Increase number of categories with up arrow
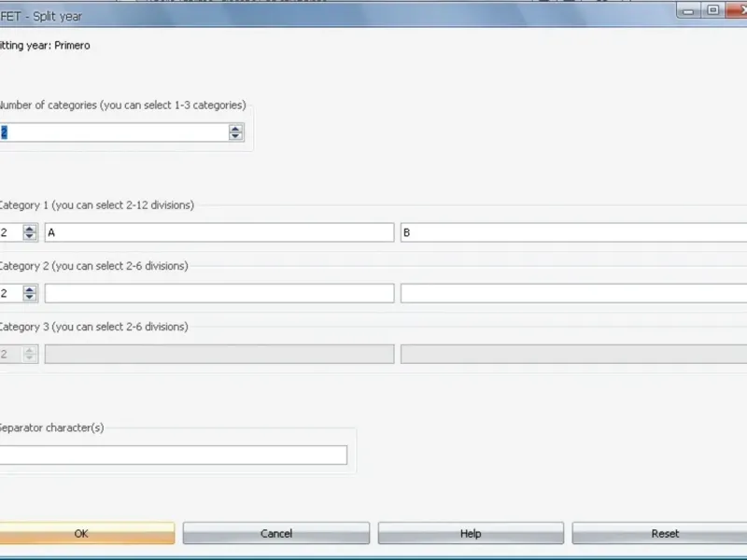This screenshot has width=747, height=560. 235,128
